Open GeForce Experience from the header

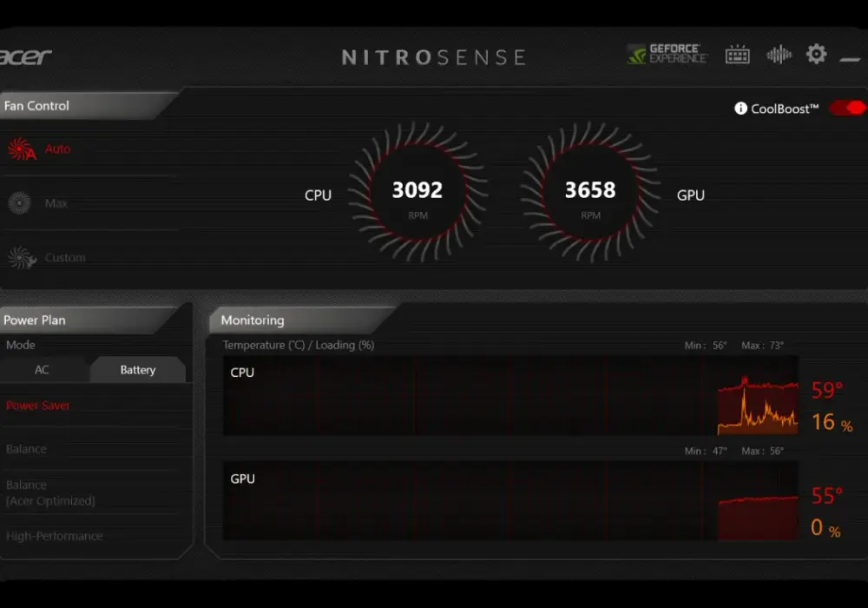(x=667, y=54)
